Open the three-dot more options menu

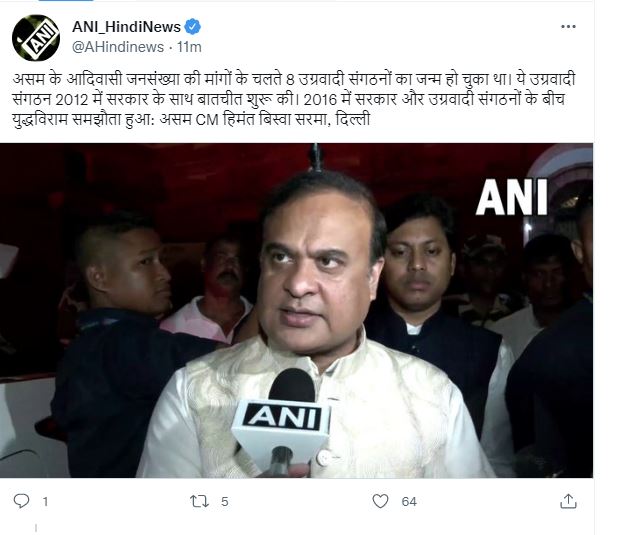click(568, 27)
